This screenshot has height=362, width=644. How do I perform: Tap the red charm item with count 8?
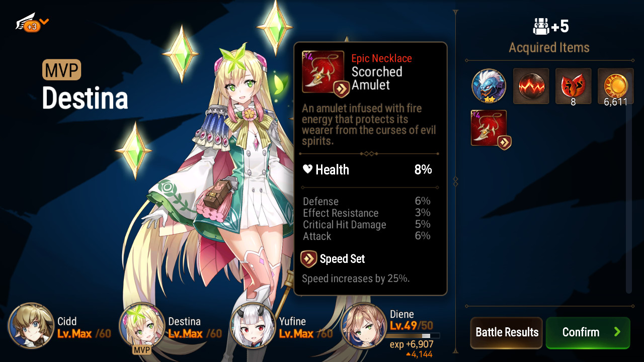(573, 86)
